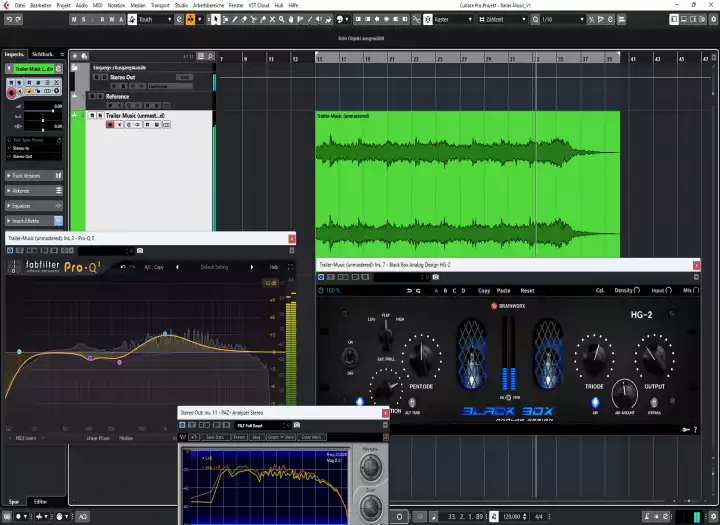The height and width of the screenshot is (525, 720).
Task: Click the HG-2 plugin camera snapshot icon
Action: click(436, 277)
